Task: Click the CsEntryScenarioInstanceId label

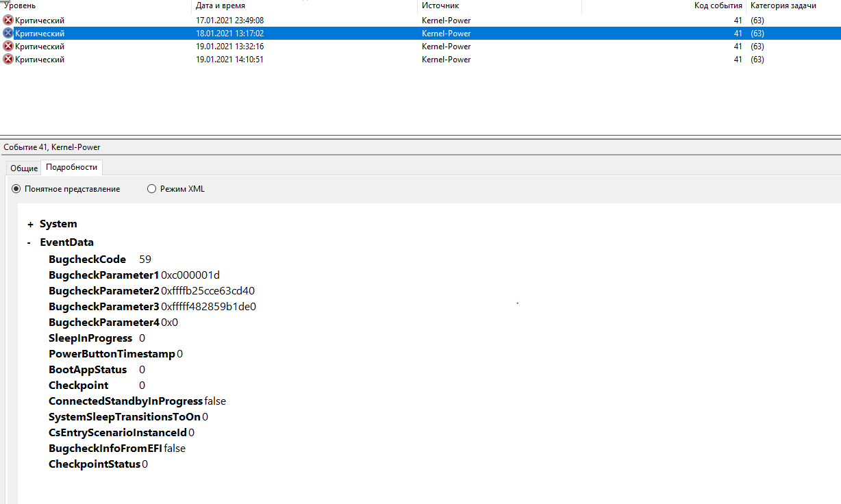Action: pyautogui.click(x=118, y=433)
